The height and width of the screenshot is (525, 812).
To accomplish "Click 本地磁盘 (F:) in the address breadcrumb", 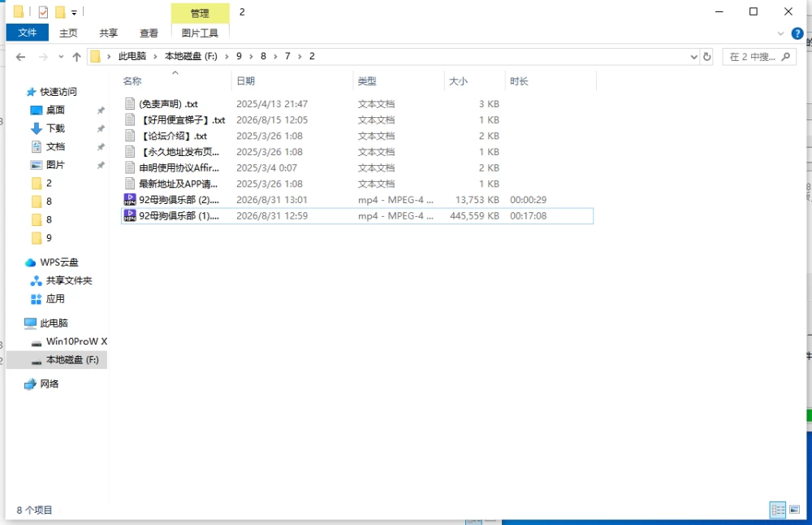I will pos(191,56).
